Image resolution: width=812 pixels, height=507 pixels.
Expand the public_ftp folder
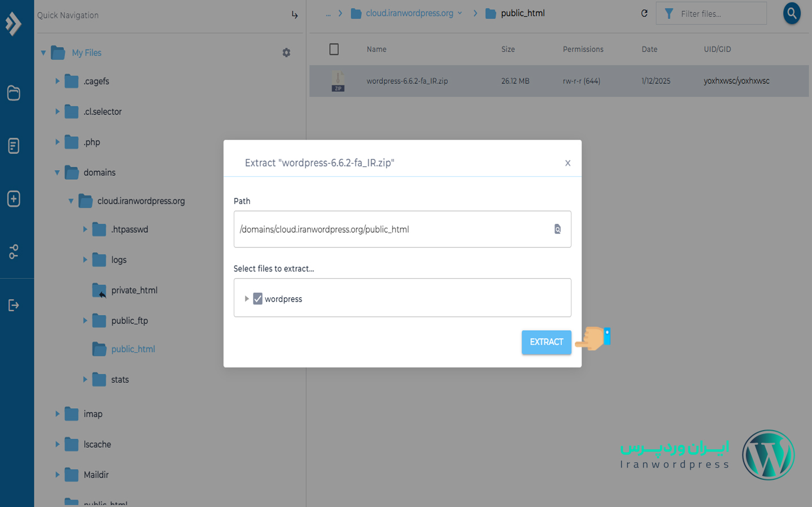pyautogui.click(x=85, y=320)
